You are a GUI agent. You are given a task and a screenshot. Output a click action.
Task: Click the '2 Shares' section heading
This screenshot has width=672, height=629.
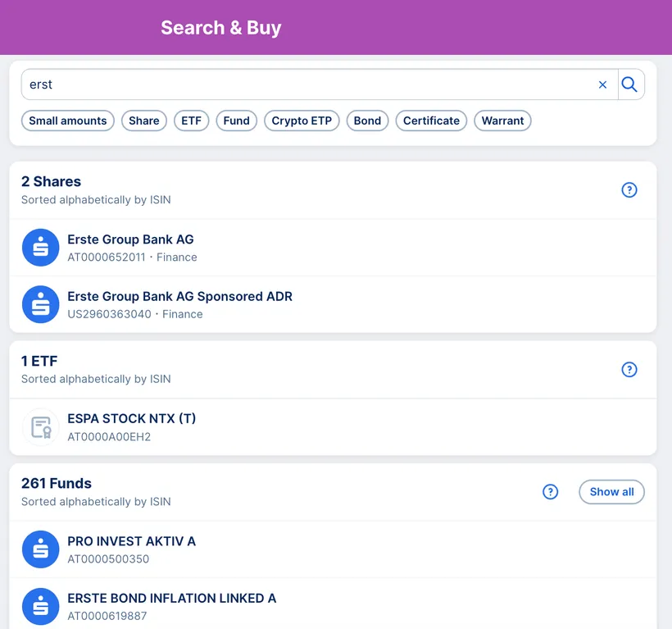point(51,182)
